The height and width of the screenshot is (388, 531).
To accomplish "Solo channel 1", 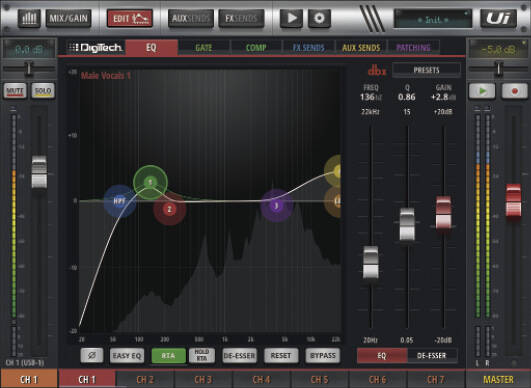I will pos(43,91).
